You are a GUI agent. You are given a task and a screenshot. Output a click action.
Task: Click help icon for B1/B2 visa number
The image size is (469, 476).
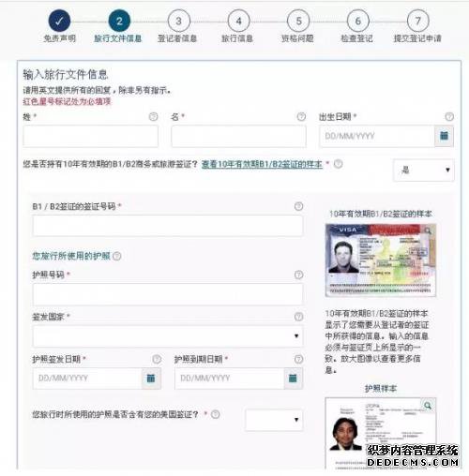click(x=298, y=206)
